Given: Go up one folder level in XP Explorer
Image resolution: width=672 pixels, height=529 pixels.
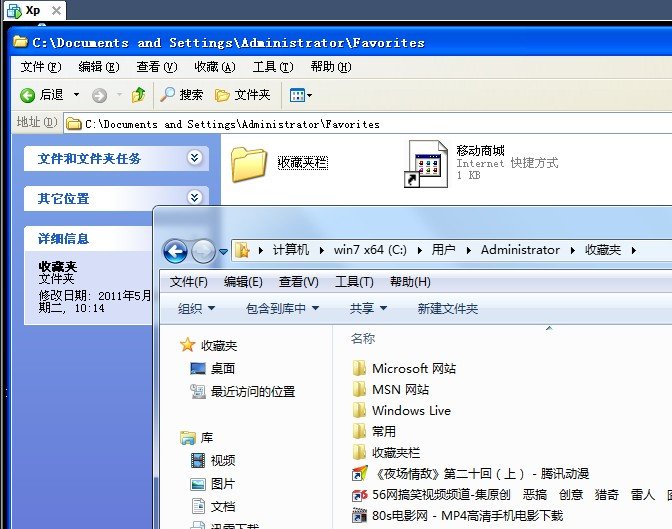Looking at the screenshot, I should coord(138,95).
